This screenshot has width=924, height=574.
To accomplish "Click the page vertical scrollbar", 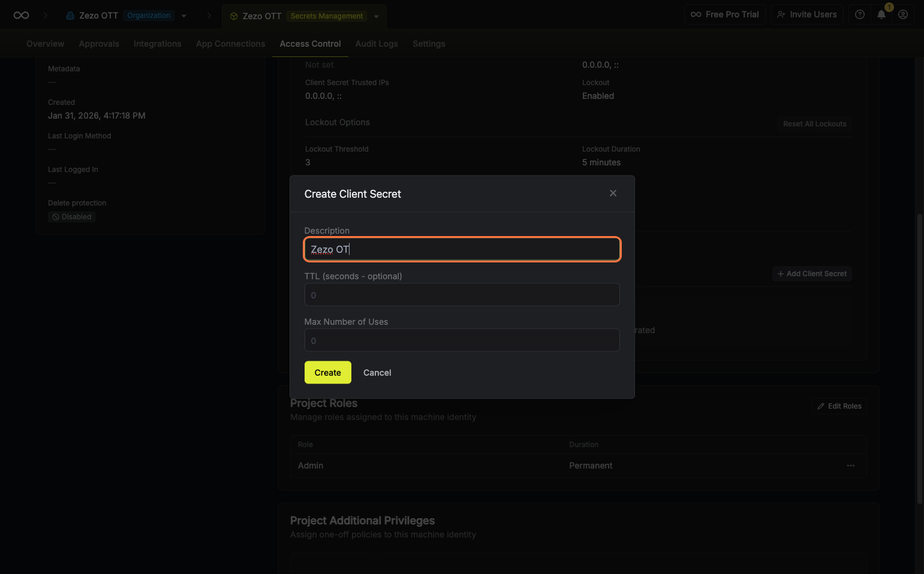I will (x=920, y=359).
